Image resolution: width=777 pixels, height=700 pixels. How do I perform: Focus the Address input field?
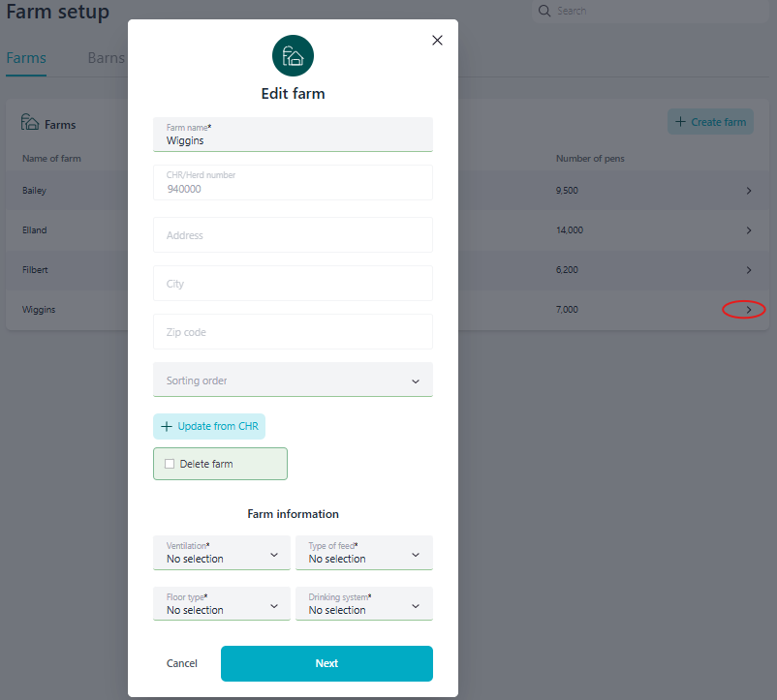pos(293,235)
